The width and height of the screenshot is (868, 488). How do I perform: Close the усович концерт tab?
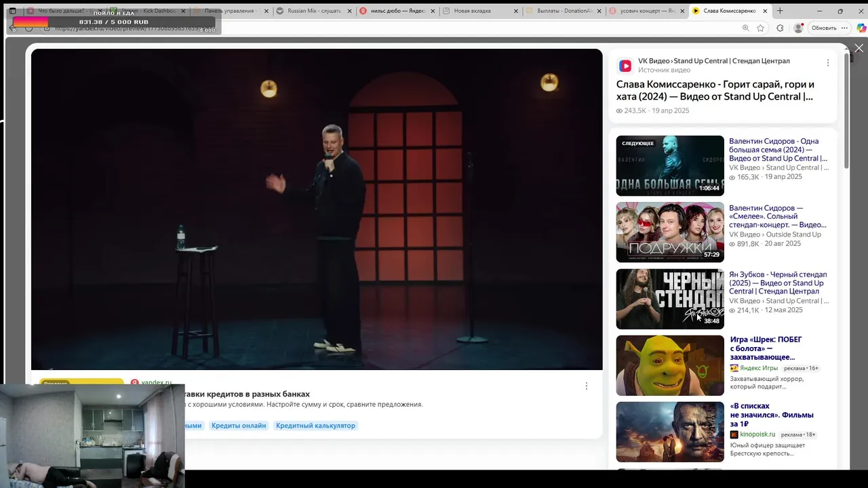(683, 11)
